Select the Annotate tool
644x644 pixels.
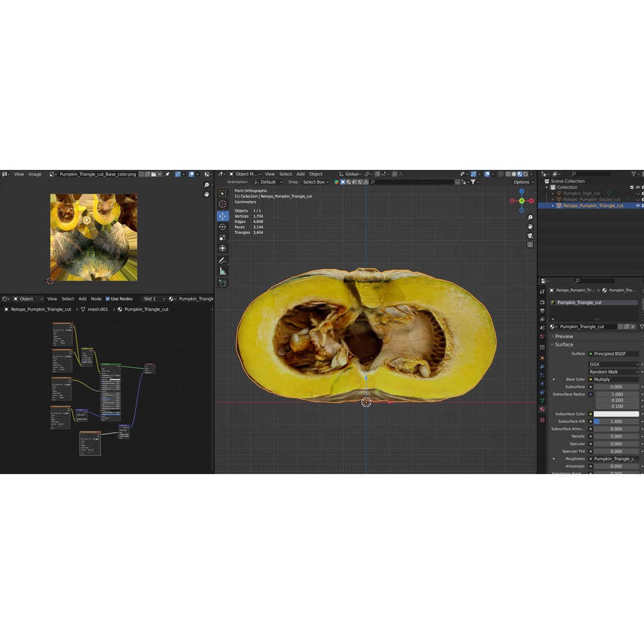[222, 261]
